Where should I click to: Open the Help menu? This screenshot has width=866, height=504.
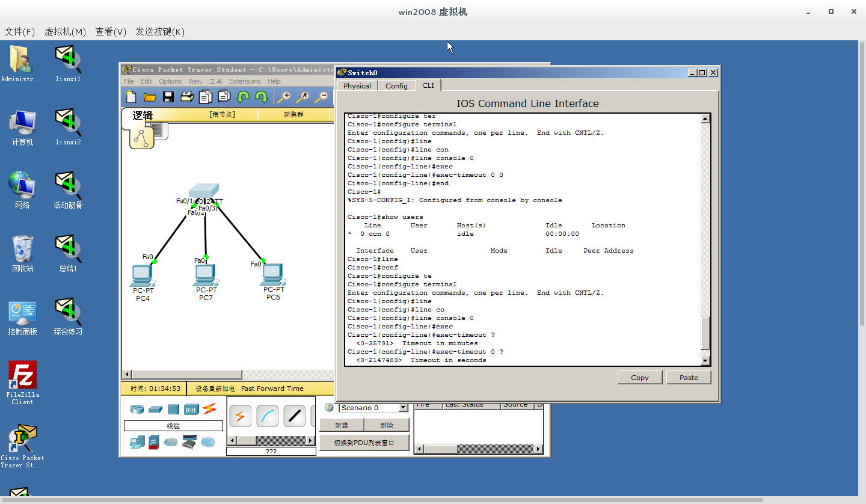[274, 81]
